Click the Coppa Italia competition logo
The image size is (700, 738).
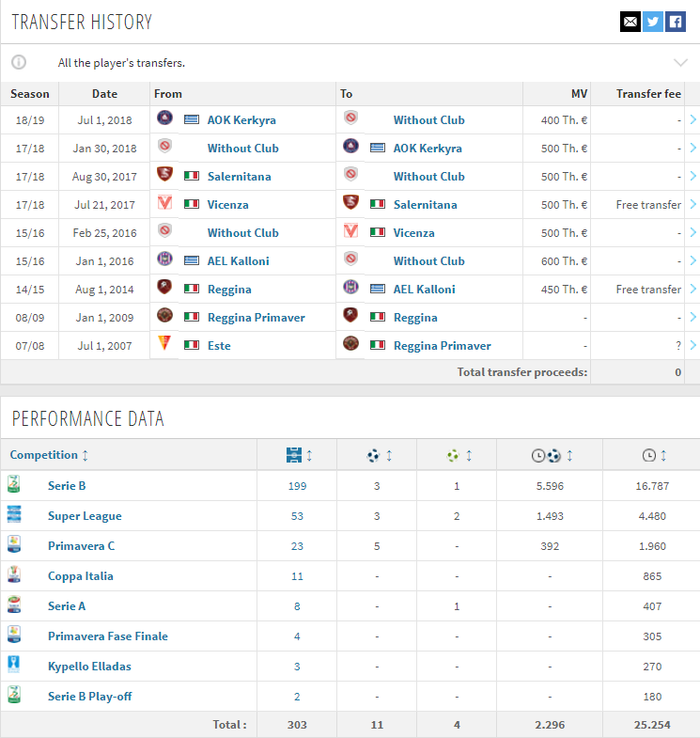click(14, 575)
